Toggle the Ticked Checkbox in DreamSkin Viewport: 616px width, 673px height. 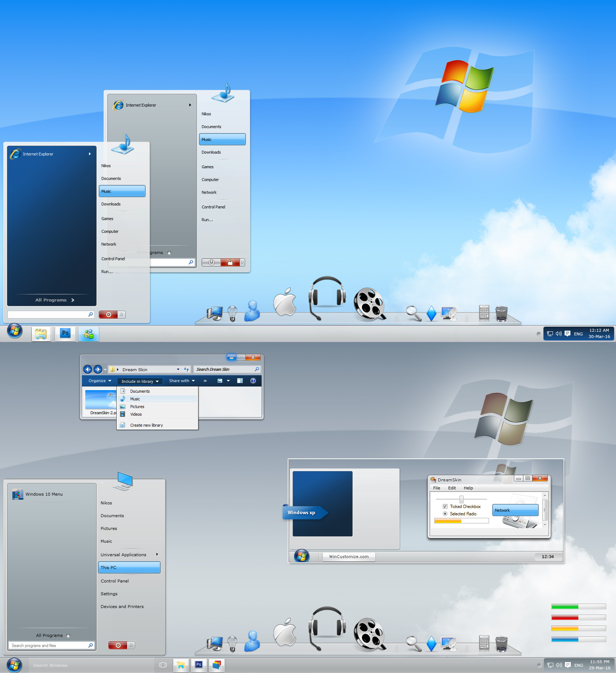click(445, 507)
